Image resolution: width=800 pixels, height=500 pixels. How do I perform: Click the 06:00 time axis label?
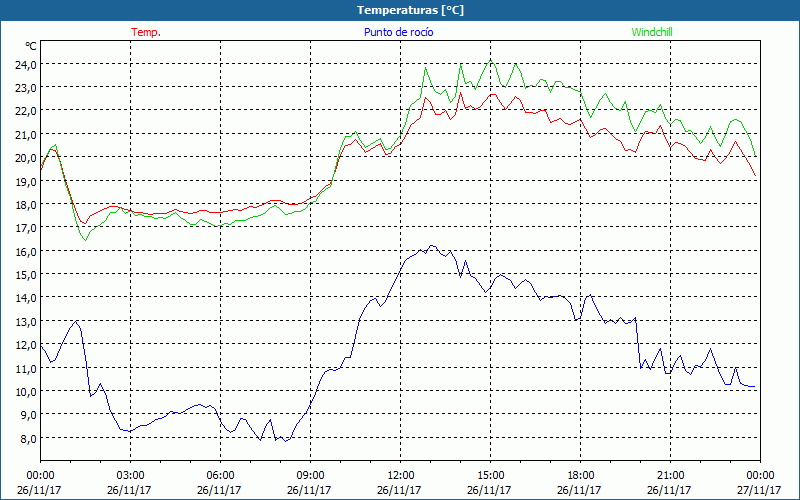coord(220,476)
